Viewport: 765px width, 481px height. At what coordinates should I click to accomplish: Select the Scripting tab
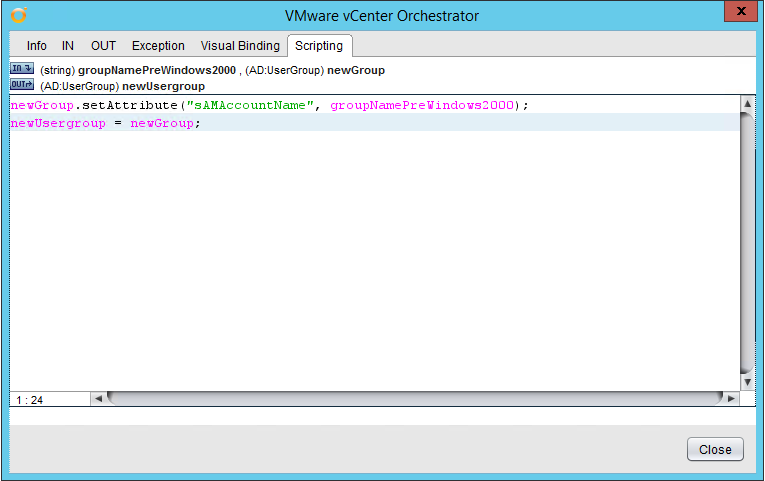point(319,46)
